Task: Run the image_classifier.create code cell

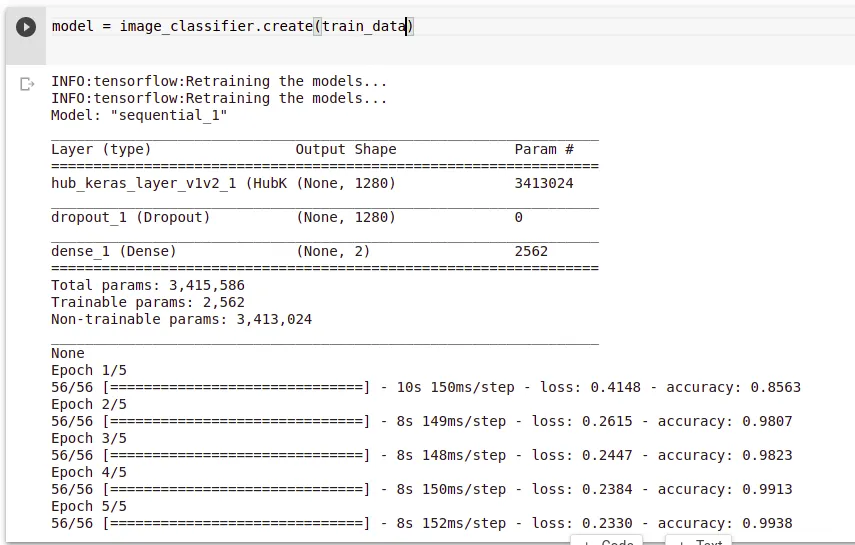Action: pos(26,27)
